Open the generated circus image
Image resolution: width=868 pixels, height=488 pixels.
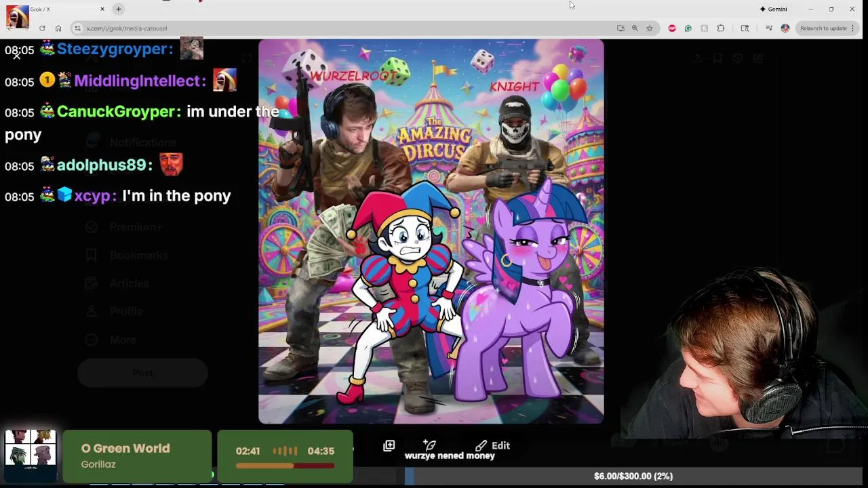tap(431, 231)
